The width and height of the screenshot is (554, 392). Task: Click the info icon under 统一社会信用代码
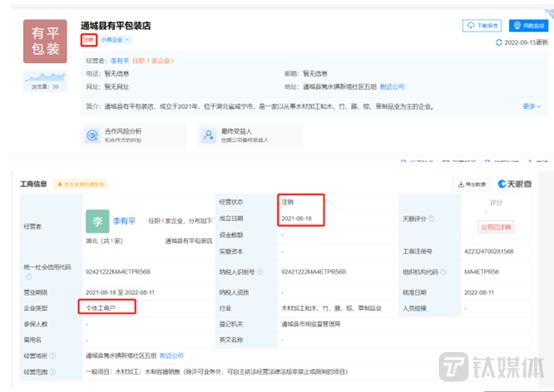(x=29, y=276)
